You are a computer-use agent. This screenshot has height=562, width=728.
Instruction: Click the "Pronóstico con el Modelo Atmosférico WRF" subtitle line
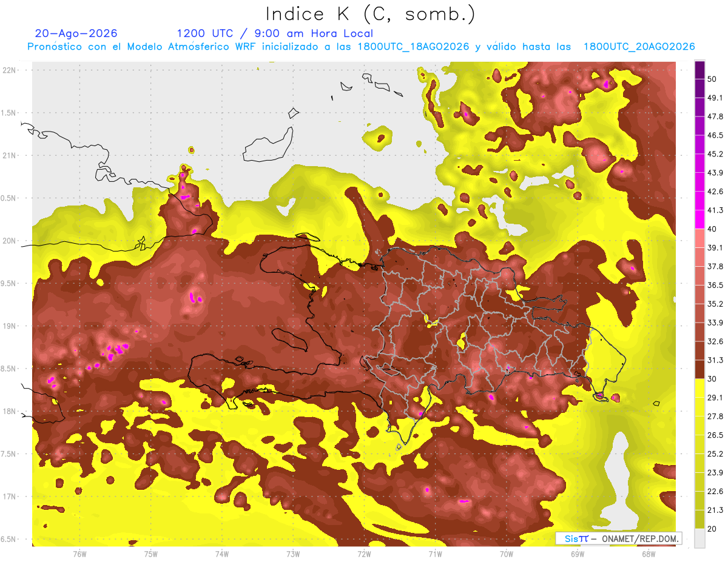coord(361,47)
